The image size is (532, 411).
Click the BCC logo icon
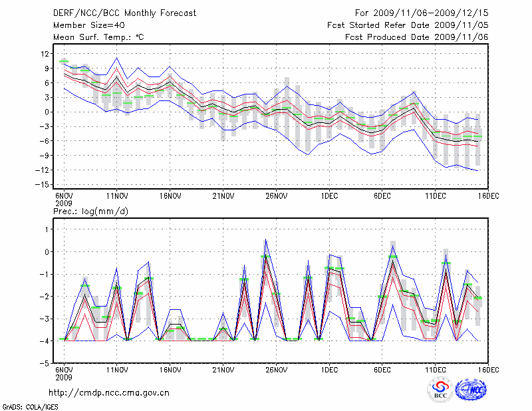[440, 390]
